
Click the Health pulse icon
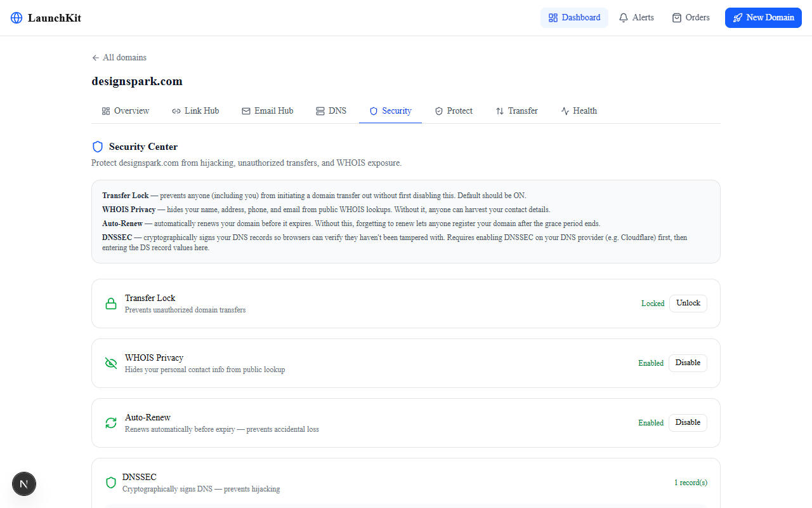point(565,111)
